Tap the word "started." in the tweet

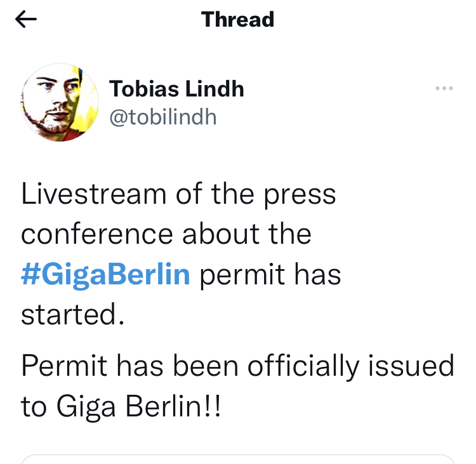click(x=72, y=315)
